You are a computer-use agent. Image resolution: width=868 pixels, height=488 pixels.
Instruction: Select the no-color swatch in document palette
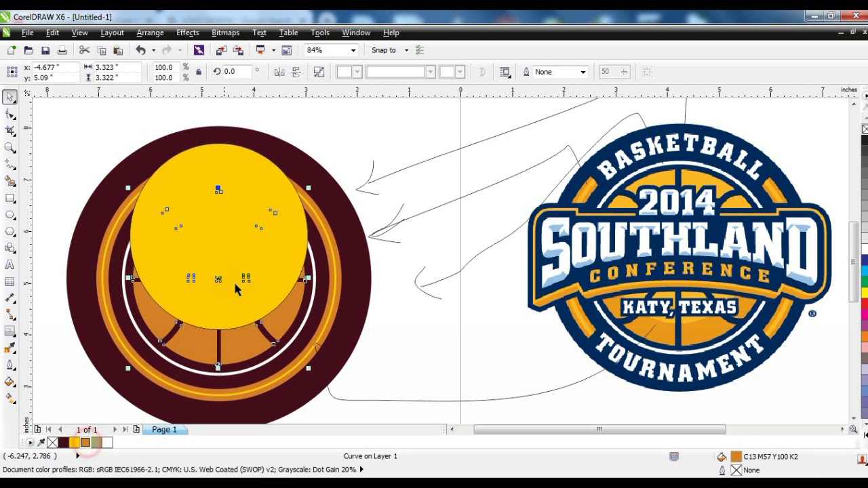[53, 443]
